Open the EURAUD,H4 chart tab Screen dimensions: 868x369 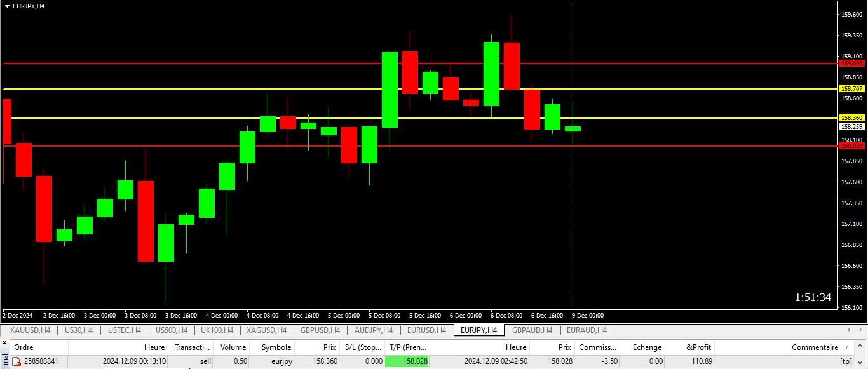(587, 330)
